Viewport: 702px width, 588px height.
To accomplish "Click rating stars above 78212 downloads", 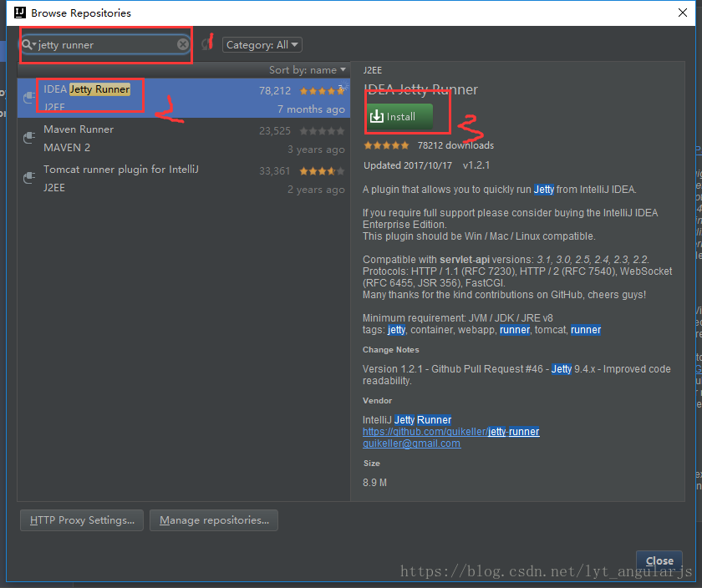I will pyautogui.click(x=386, y=145).
